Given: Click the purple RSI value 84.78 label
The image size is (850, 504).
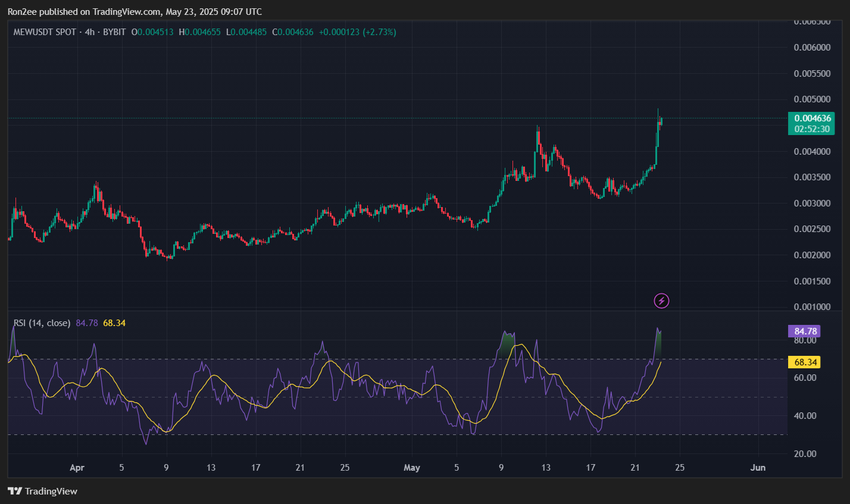Looking at the screenshot, I should [x=803, y=331].
